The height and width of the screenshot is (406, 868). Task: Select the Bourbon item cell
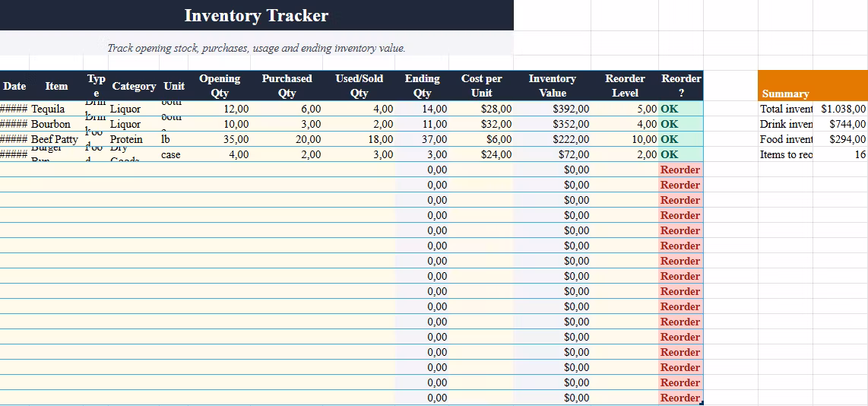point(56,124)
